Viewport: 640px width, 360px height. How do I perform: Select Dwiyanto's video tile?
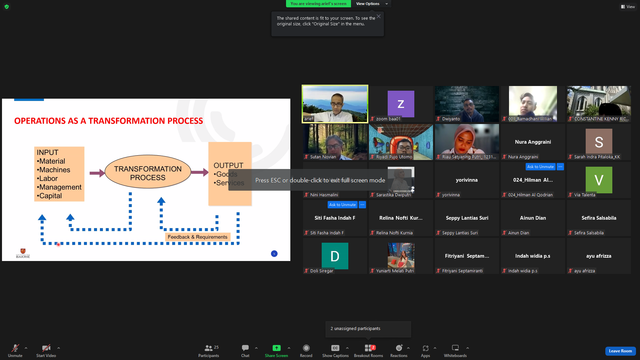coord(467,104)
